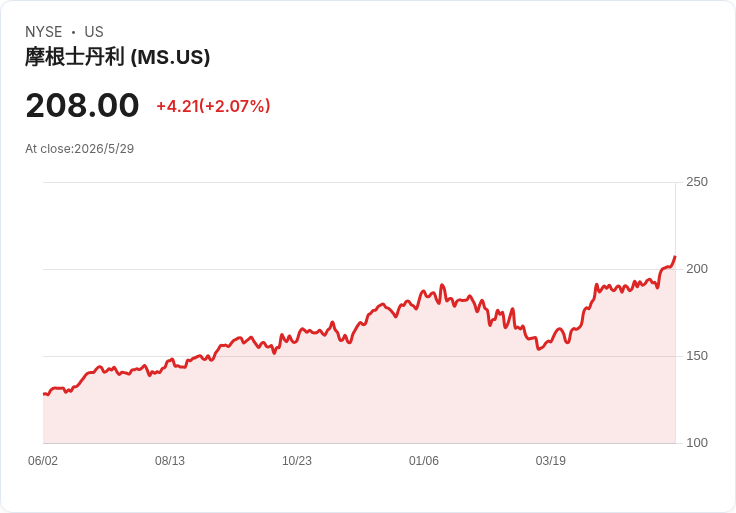Click the March low point on the price line

click(x=539, y=349)
